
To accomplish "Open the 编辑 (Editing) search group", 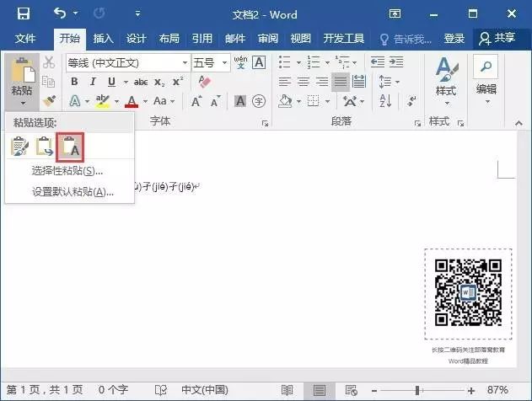I will tap(486, 78).
